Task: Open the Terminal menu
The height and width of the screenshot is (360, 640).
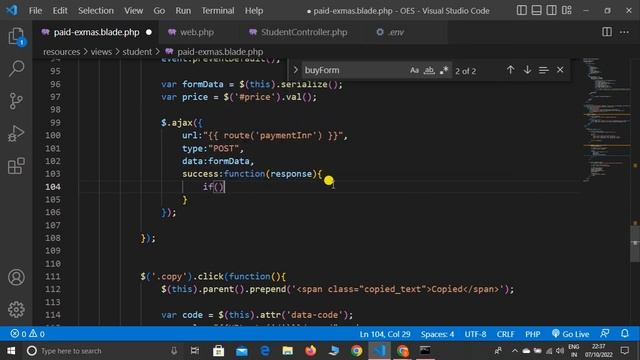Action: click(218, 11)
